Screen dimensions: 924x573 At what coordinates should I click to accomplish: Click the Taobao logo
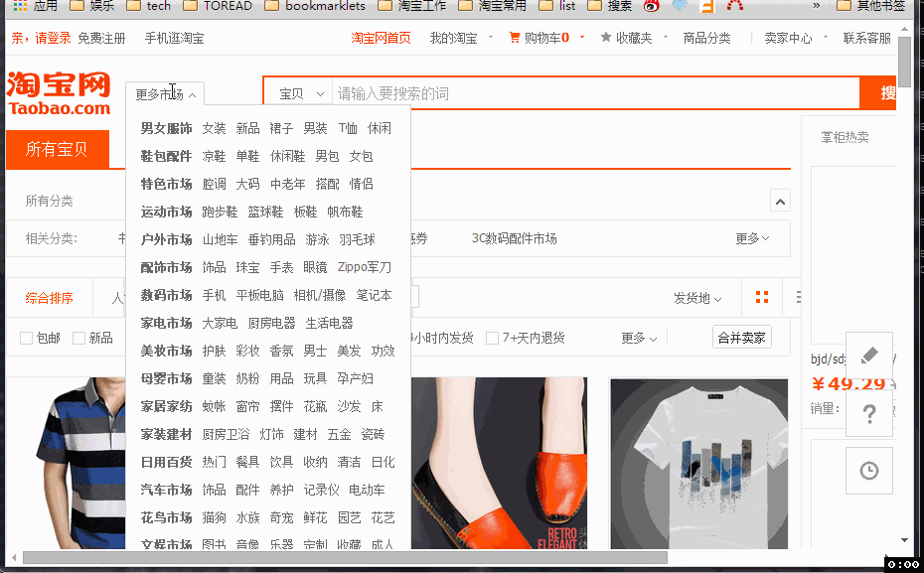[x=59, y=93]
